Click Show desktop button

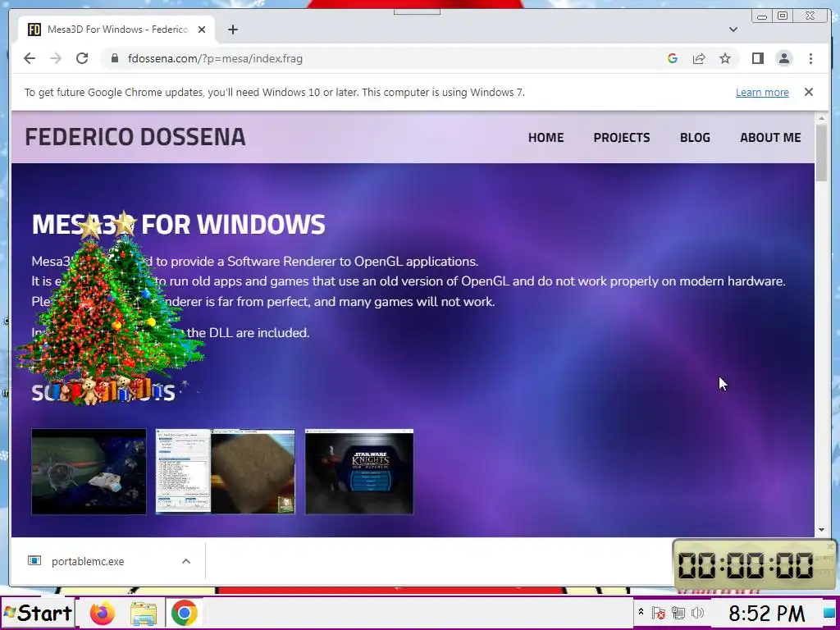tap(830, 613)
